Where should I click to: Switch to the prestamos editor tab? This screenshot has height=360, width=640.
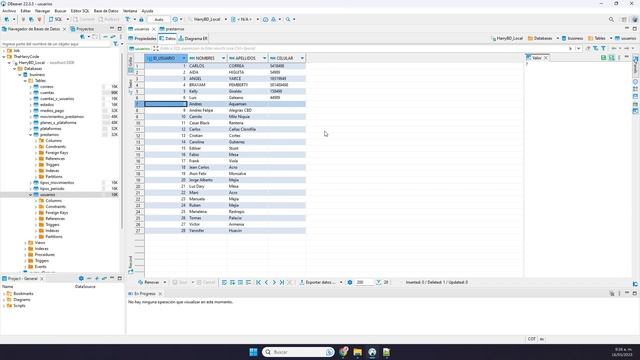[x=172, y=29]
